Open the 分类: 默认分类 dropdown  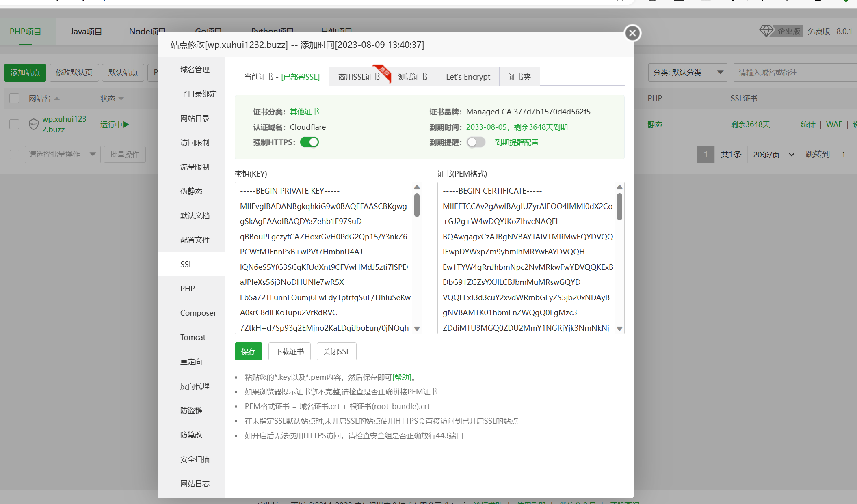tap(688, 73)
